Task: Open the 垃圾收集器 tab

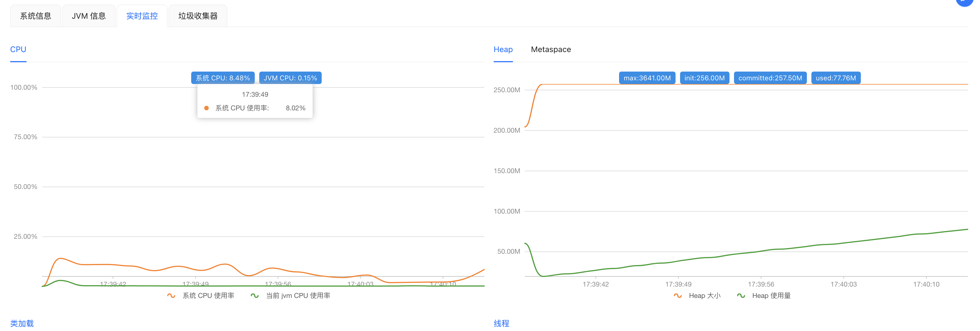Action: [198, 16]
